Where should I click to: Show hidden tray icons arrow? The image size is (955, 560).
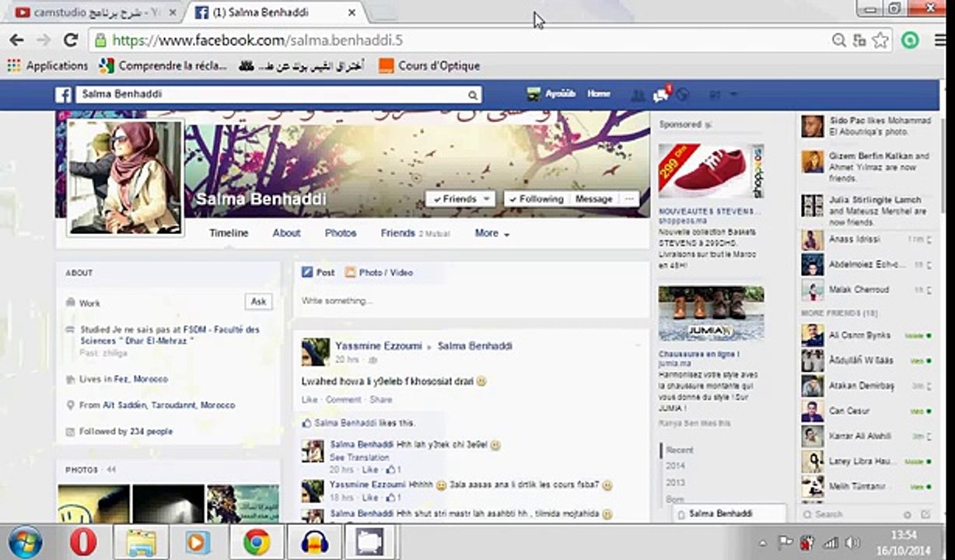pyautogui.click(x=762, y=543)
